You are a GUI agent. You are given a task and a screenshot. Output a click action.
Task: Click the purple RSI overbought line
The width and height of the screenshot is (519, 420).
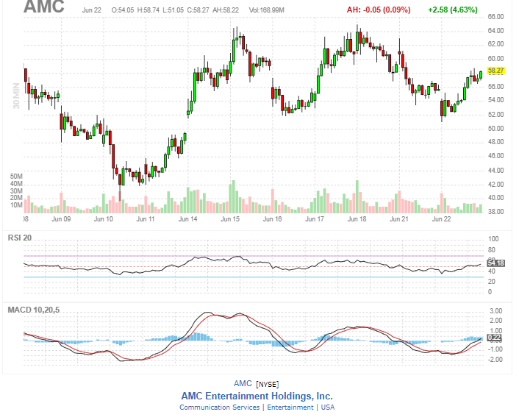click(254, 256)
